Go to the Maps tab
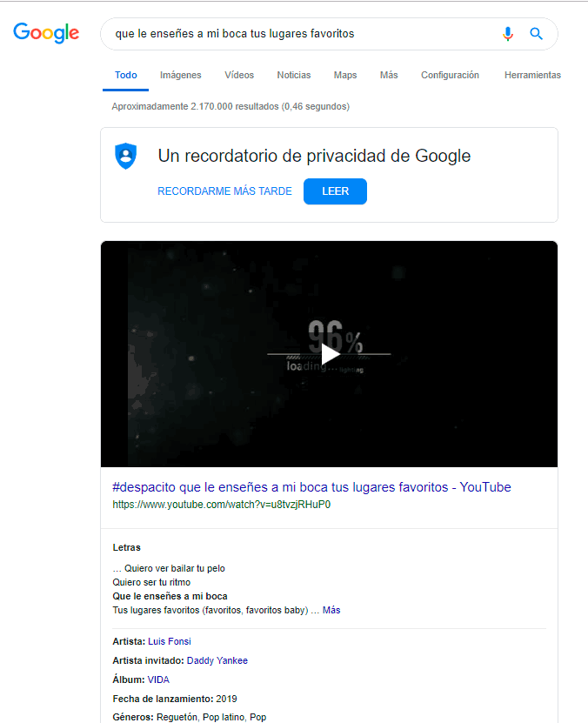The height and width of the screenshot is (723, 588). pyautogui.click(x=345, y=75)
